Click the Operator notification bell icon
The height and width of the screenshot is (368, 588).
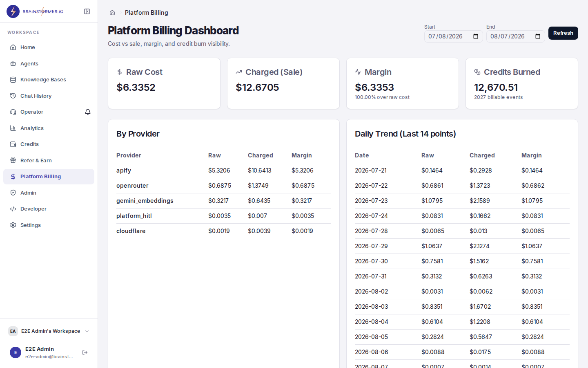tap(88, 112)
